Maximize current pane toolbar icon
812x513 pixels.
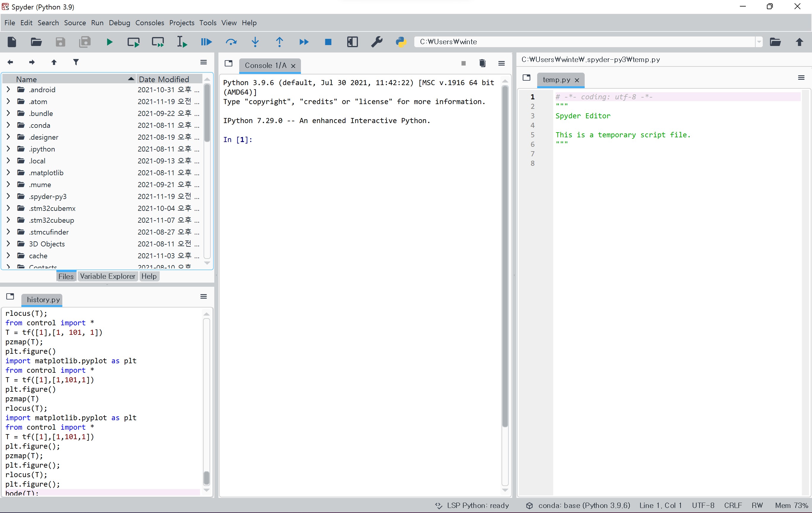coord(352,42)
